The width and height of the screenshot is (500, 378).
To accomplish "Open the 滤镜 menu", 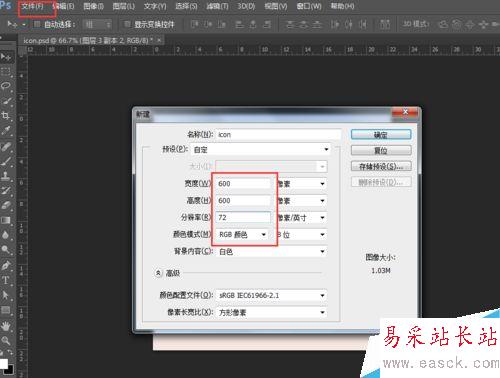I will tap(217, 6).
